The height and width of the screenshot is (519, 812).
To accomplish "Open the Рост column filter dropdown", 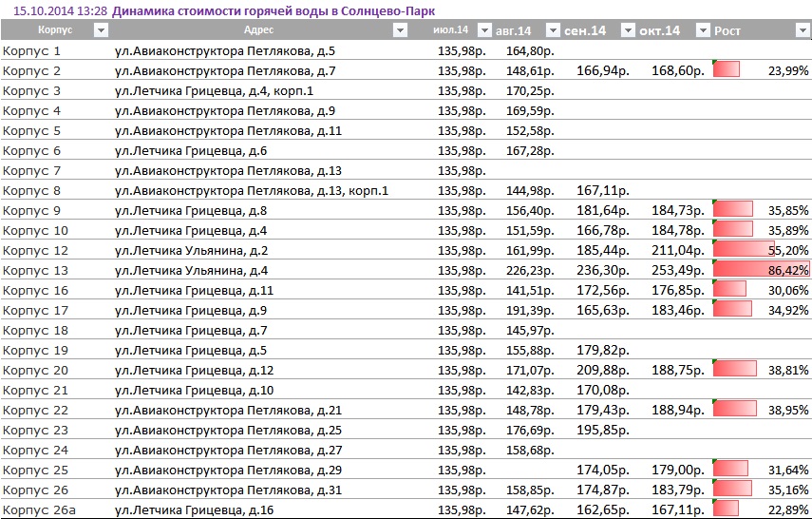I will click(803, 30).
